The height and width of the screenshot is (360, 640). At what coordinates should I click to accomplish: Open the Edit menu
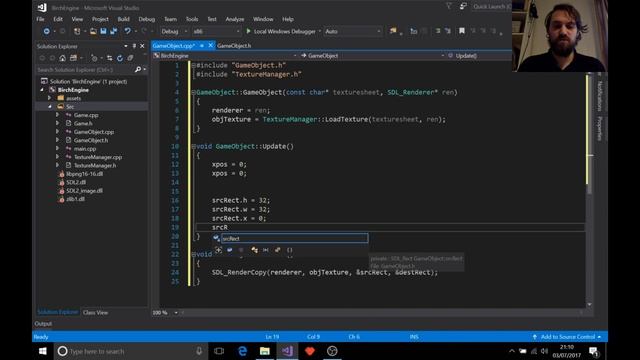click(x=58, y=19)
